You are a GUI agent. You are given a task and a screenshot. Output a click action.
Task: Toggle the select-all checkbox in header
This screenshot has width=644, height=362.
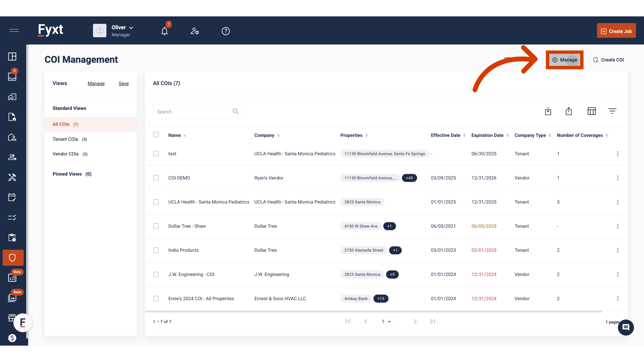pos(156,135)
